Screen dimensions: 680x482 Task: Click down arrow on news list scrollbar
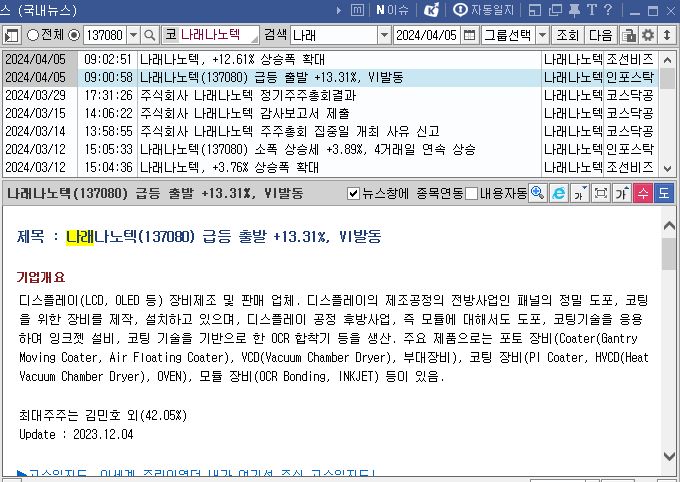pos(667,169)
